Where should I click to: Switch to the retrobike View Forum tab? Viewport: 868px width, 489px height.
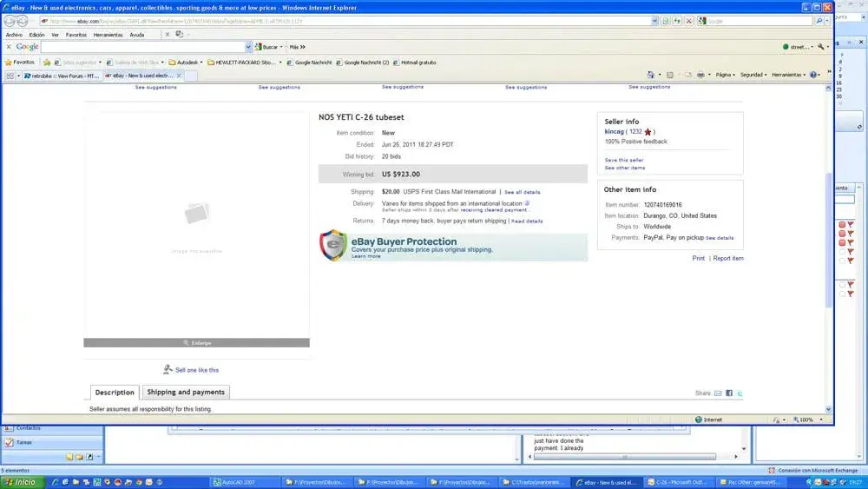point(62,76)
